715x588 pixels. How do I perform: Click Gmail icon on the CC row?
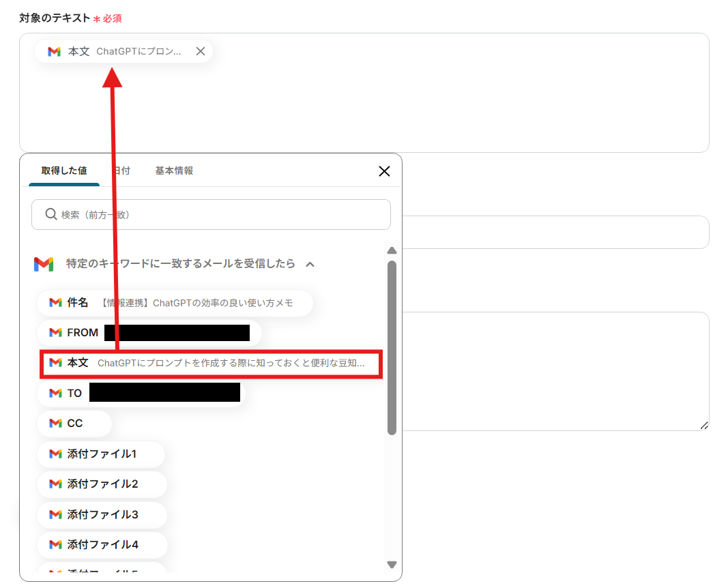56,424
